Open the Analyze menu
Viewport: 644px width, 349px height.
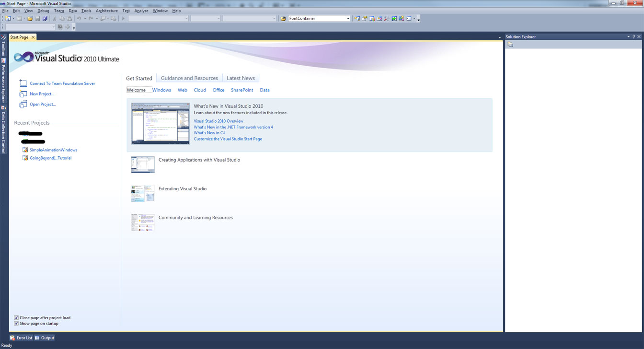click(x=141, y=11)
